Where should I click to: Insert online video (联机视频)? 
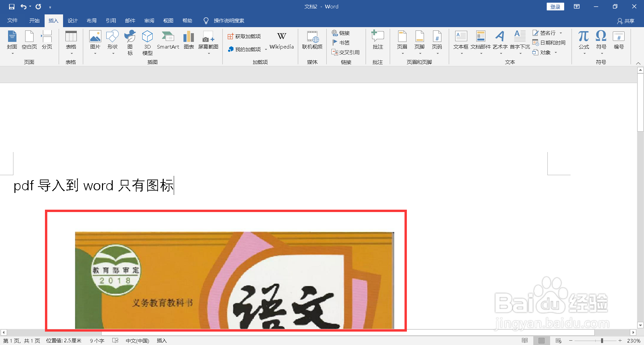coord(312,40)
